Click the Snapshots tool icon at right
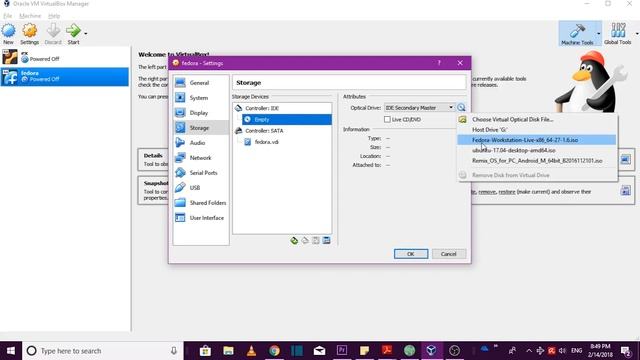 (x=625, y=190)
